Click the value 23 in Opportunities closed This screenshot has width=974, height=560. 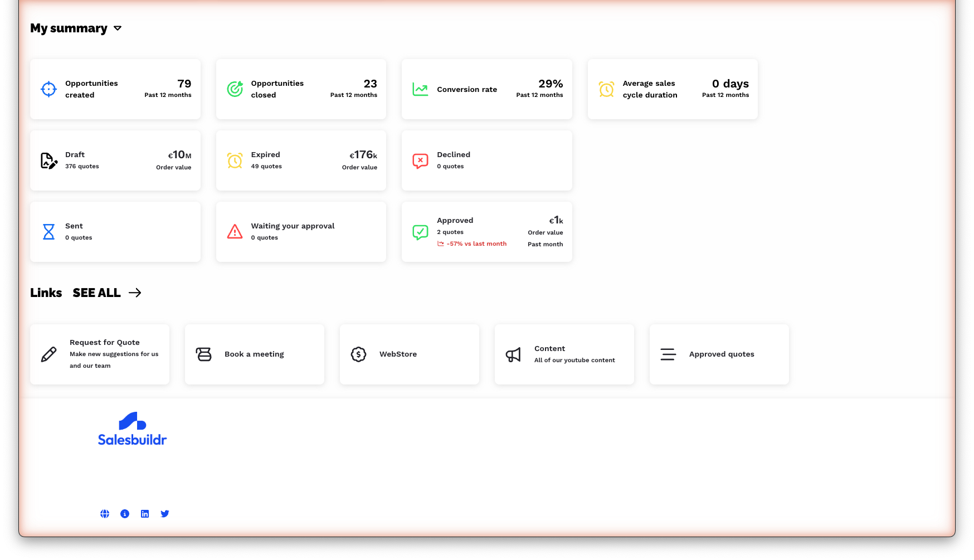coord(371,84)
